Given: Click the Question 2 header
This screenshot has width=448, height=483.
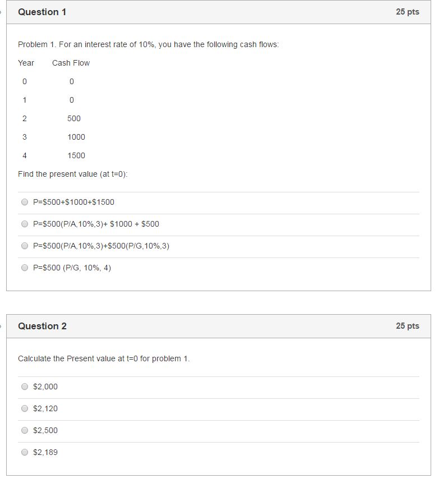Looking at the screenshot, I should tap(42, 326).
